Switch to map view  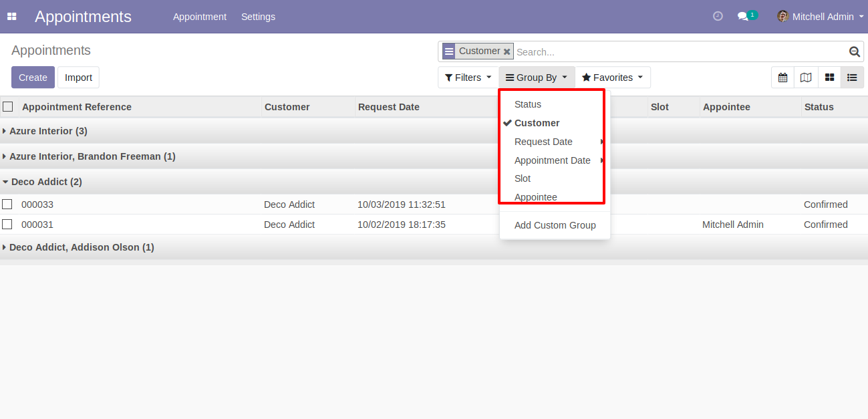[806, 78]
